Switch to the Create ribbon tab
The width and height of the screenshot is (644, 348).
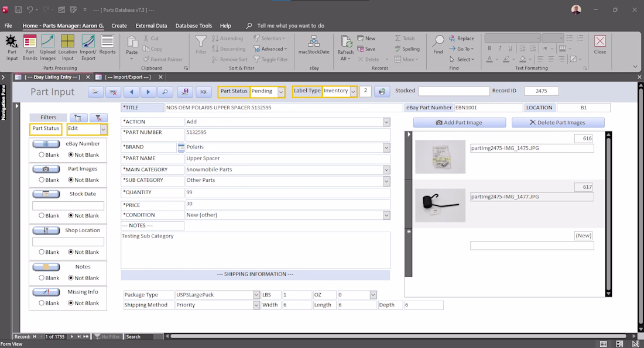tap(119, 26)
